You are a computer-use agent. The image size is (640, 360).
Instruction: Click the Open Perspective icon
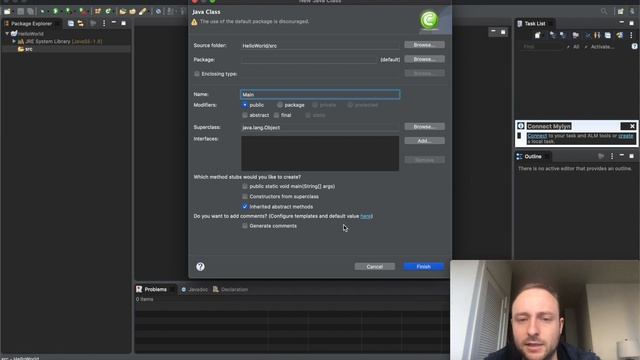tap(620, 11)
